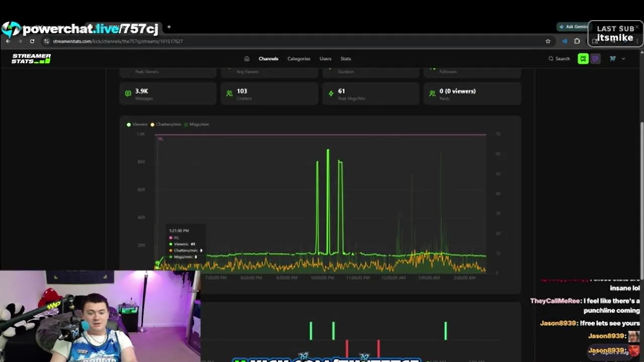Toggle the Viewers series in chart legend
Screen dimensions: 644x362
[x=137, y=124]
